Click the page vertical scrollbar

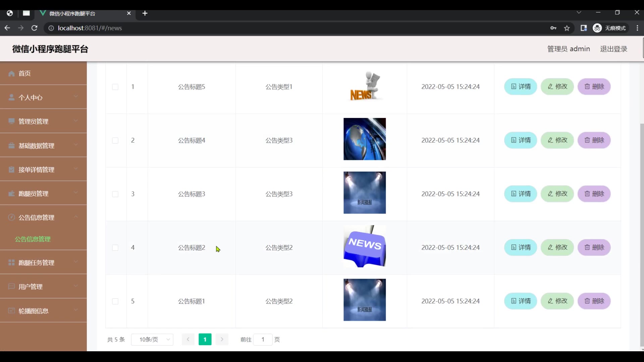tap(642, 235)
